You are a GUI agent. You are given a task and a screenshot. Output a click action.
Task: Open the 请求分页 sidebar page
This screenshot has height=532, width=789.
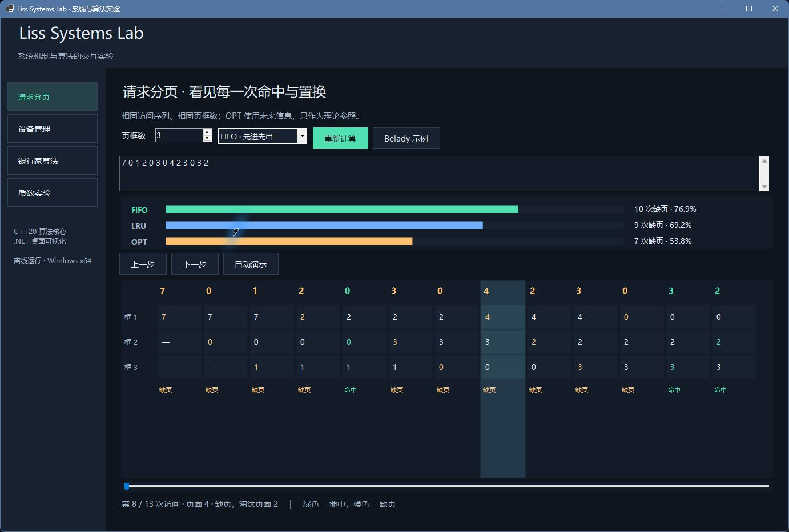(53, 96)
